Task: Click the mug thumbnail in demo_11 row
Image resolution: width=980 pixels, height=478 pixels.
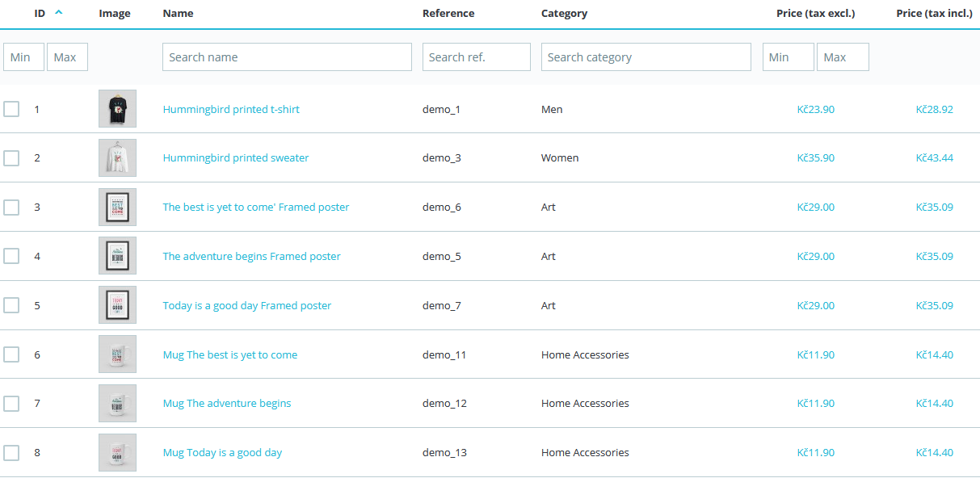Action: [117, 354]
